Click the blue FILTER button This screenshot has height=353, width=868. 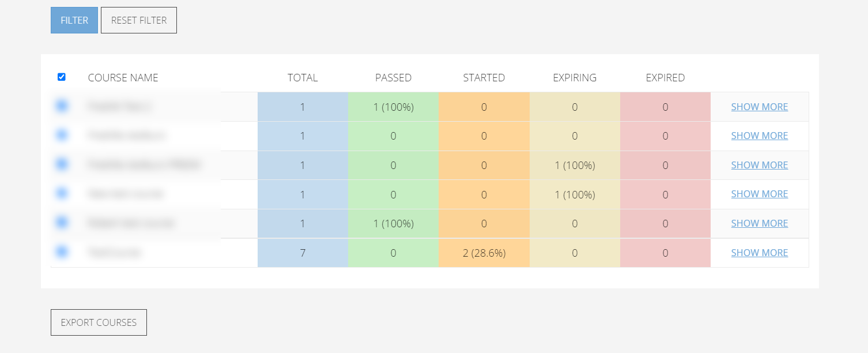pyautogui.click(x=74, y=20)
